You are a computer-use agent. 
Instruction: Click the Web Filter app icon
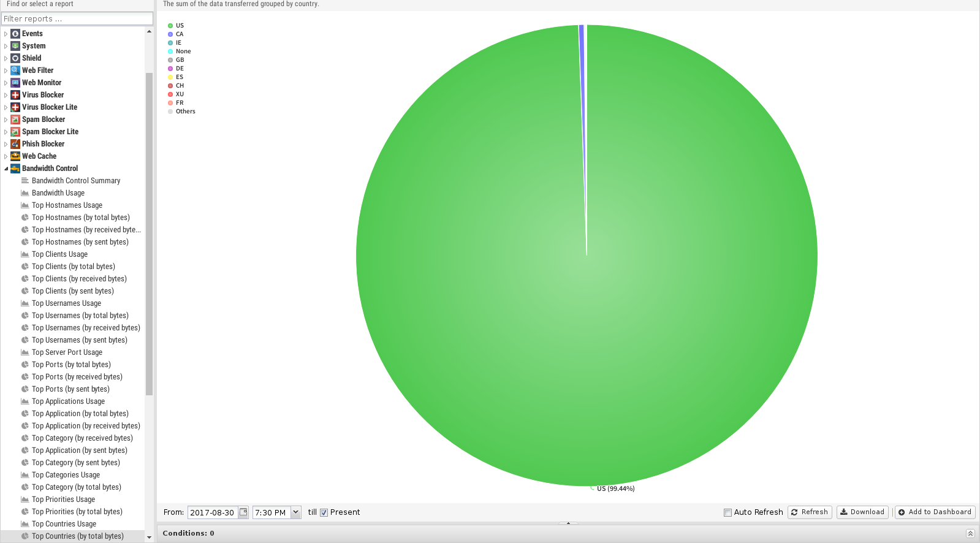(x=15, y=70)
